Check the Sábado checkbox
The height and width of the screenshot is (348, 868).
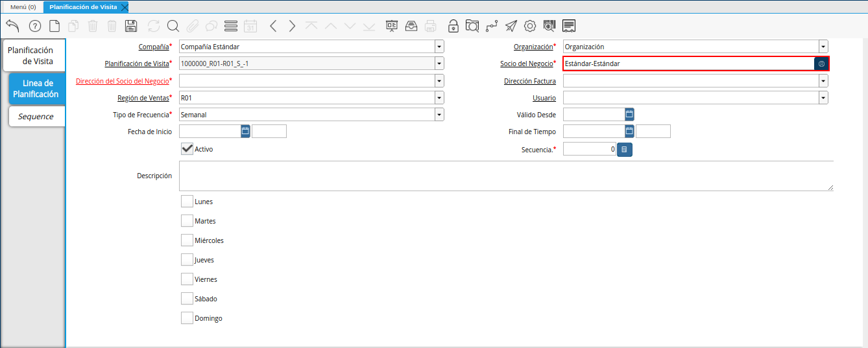[x=187, y=298]
